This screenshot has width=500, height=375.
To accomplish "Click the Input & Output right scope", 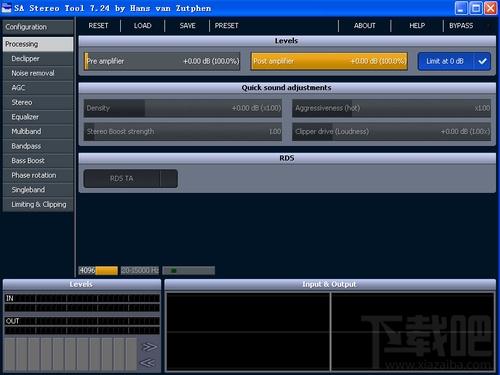I will point(413,332).
